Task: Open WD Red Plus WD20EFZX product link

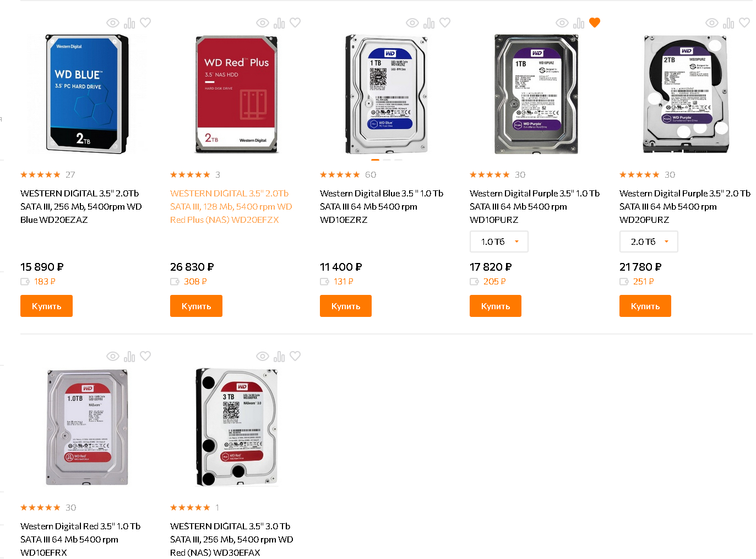Action: (231, 206)
